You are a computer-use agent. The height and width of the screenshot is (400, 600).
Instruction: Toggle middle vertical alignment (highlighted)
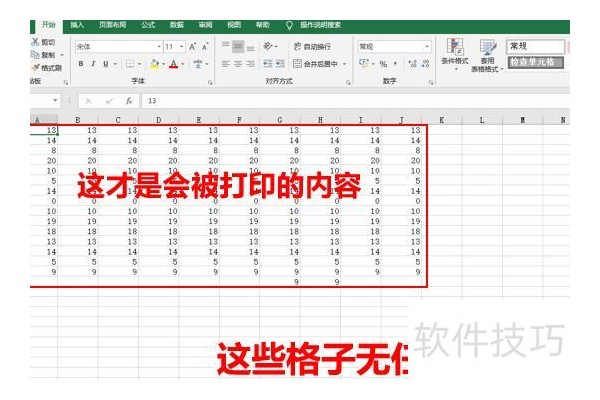click(x=238, y=47)
